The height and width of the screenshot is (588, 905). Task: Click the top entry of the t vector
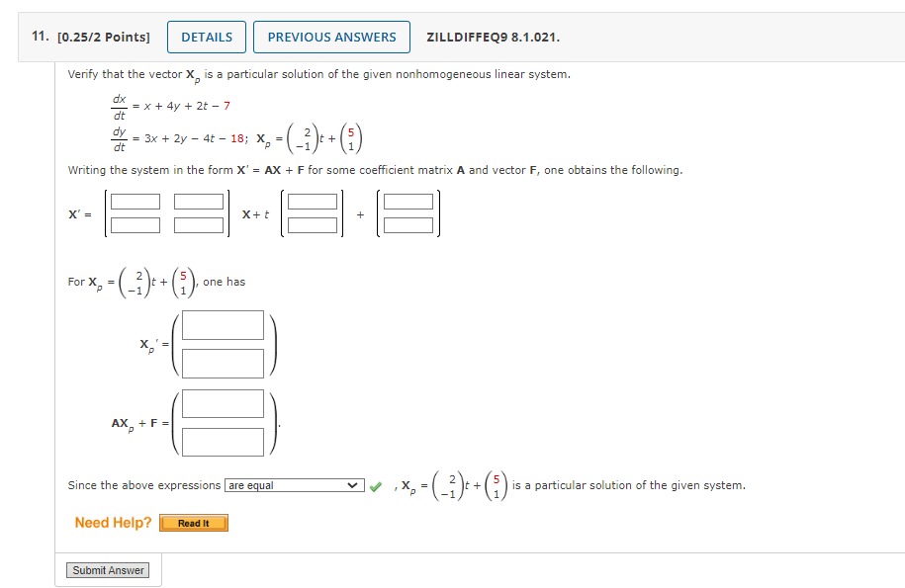click(x=315, y=201)
